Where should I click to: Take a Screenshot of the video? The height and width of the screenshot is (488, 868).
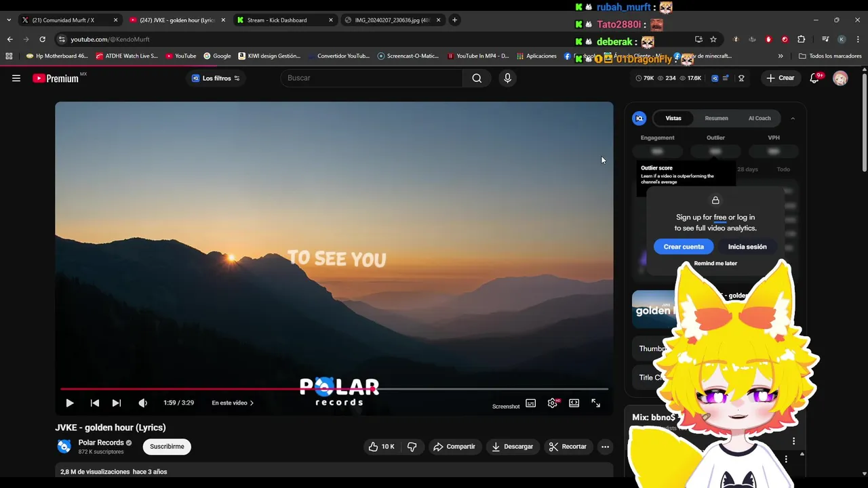point(506,407)
